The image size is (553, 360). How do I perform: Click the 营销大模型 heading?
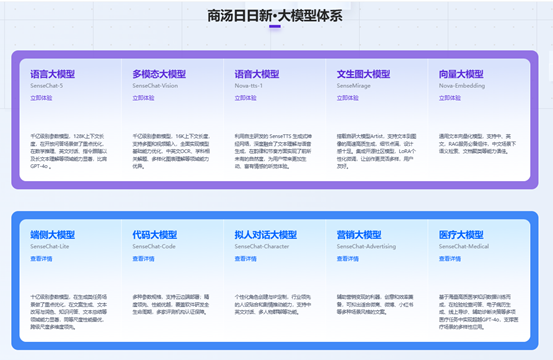(x=359, y=235)
